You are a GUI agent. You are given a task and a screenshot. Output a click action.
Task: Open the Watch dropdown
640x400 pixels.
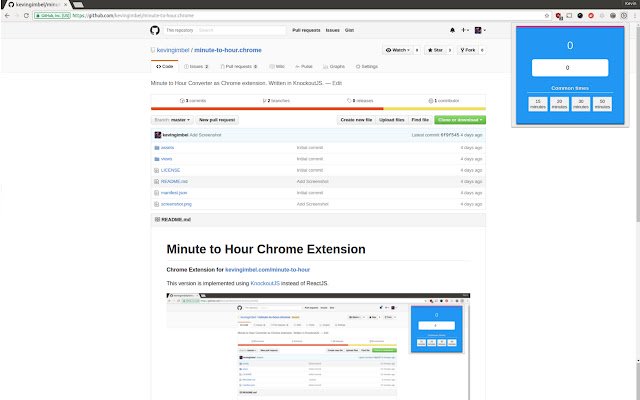pyautogui.click(x=398, y=50)
